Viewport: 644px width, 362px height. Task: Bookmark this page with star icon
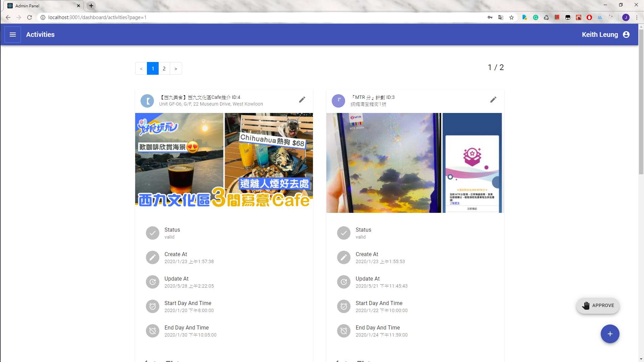(x=511, y=17)
